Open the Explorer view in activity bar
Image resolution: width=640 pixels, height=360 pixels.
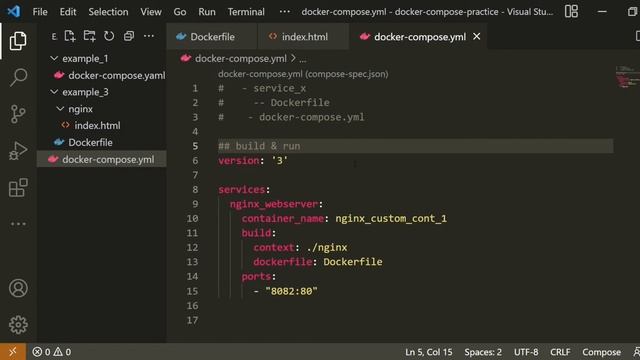point(18,40)
